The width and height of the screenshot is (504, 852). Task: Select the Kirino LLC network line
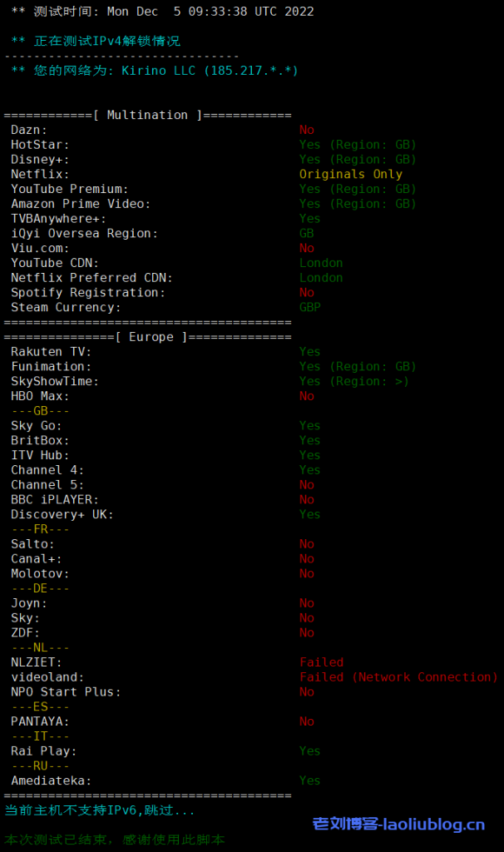click(154, 71)
